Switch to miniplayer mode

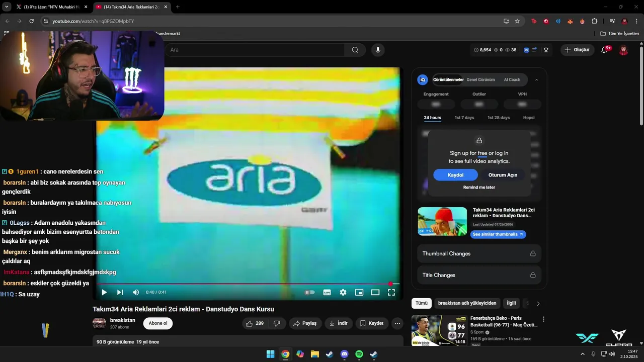(359, 292)
